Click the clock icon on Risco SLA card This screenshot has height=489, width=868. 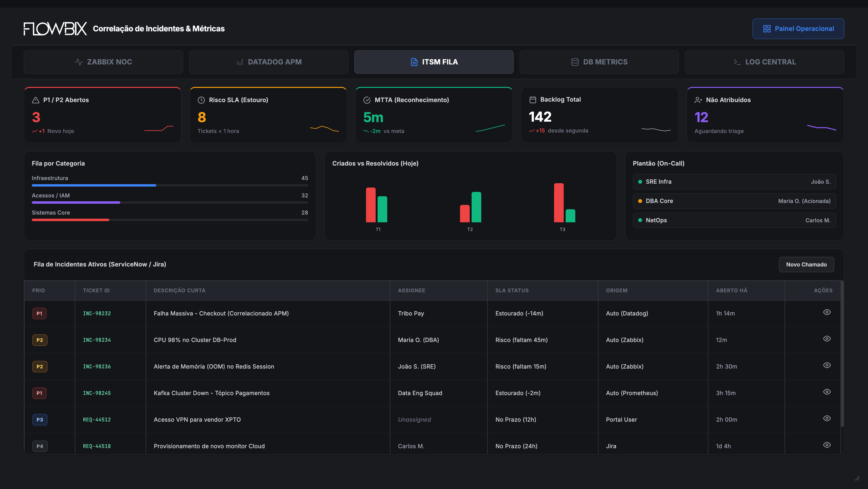point(201,100)
